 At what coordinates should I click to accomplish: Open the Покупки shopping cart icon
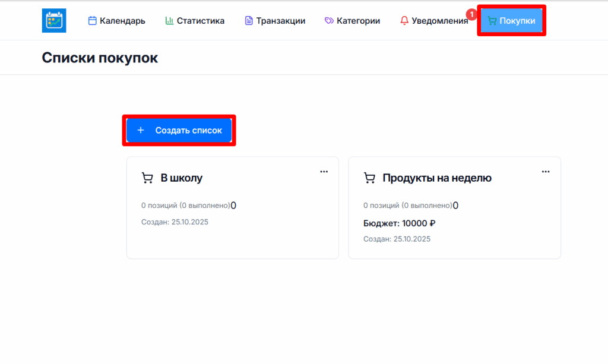pyautogui.click(x=492, y=20)
